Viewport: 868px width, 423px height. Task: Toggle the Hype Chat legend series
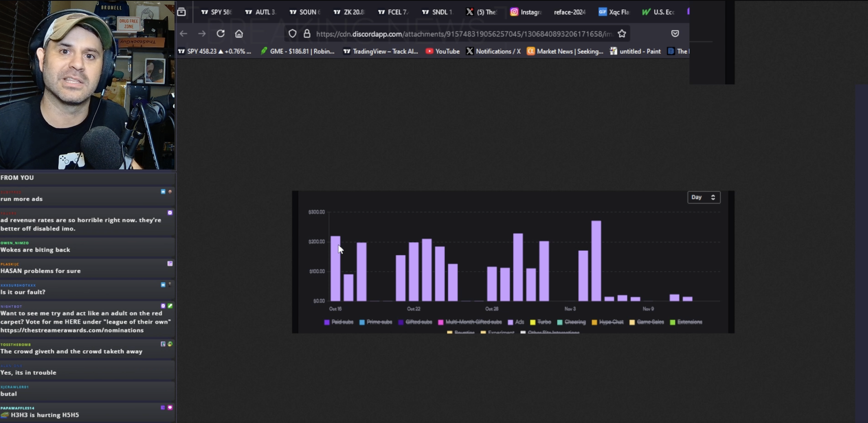coord(608,322)
